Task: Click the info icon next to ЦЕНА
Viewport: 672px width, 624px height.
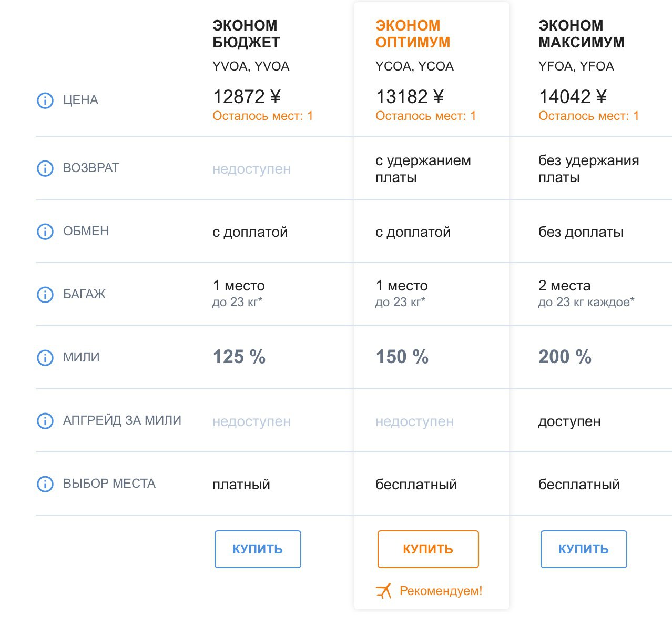Action: [45, 100]
